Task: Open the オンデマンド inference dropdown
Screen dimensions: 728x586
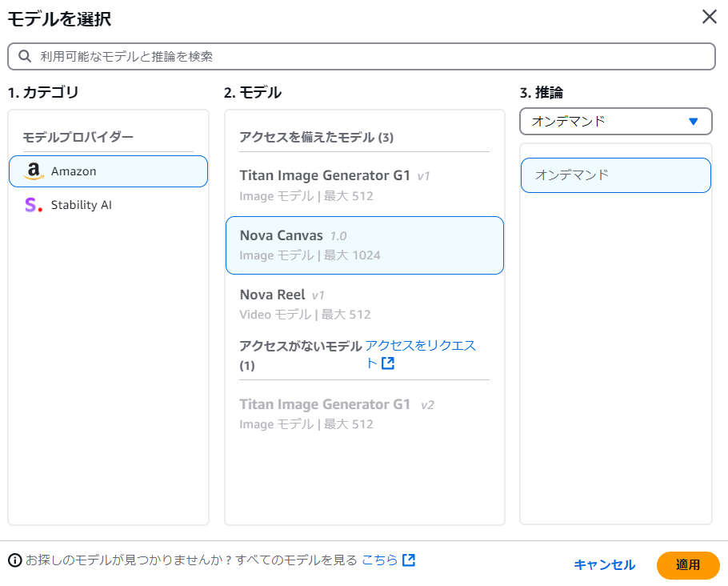Action: point(616,122)
